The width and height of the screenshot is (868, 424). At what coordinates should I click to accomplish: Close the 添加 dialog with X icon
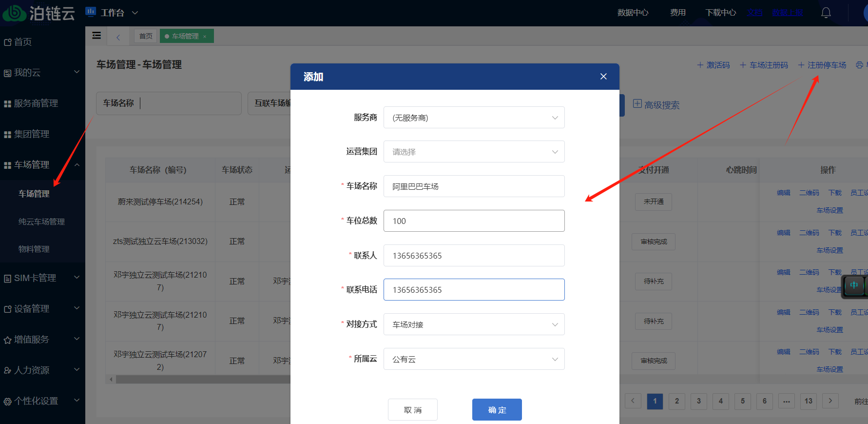click(603, 77)
